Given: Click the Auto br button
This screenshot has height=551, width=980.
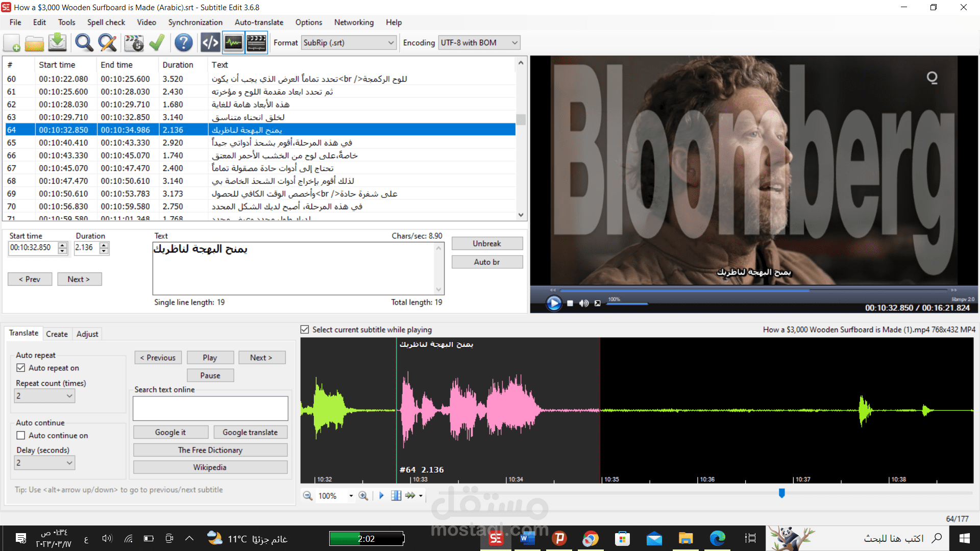Looking at the screenshot, I should point(487,262).
